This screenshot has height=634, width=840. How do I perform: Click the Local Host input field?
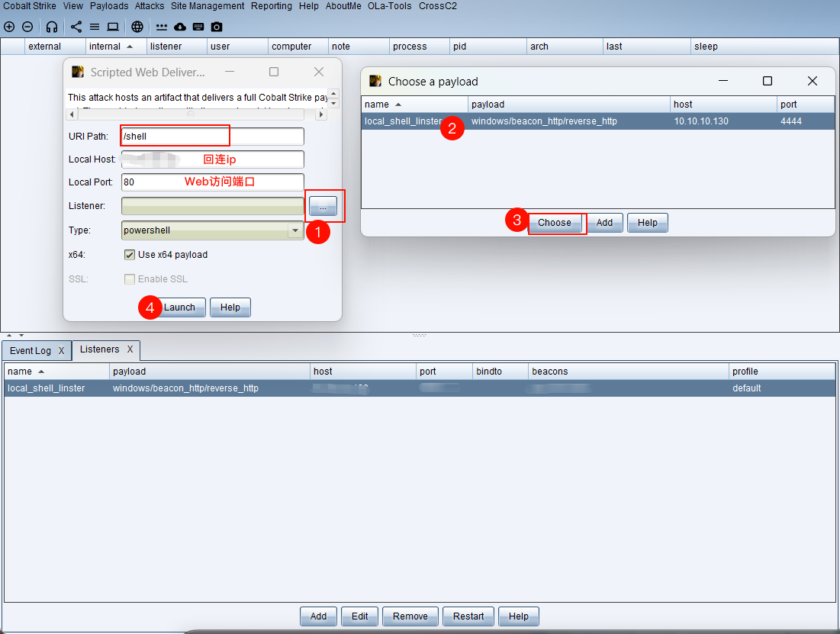coord(213,159)
